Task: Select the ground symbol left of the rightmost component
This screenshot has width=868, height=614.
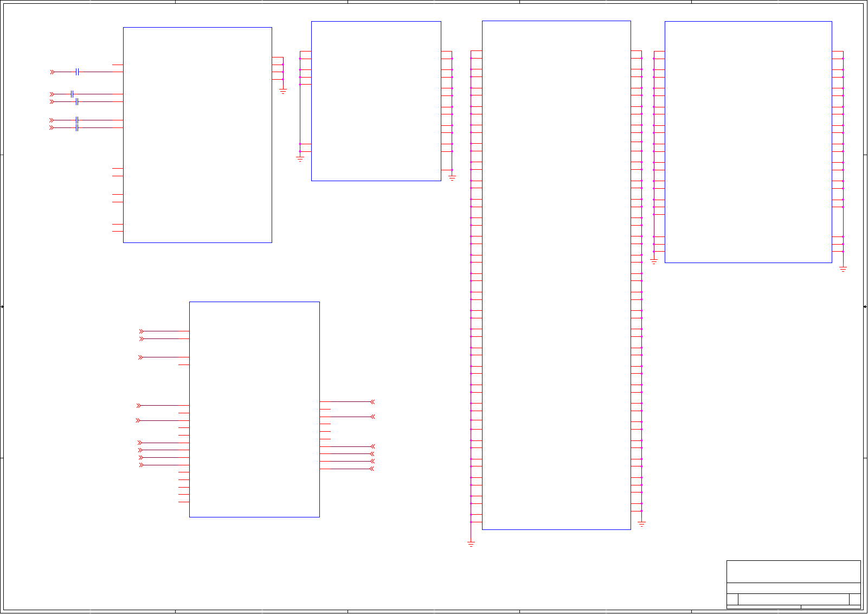Action: [x=654, y=261]
